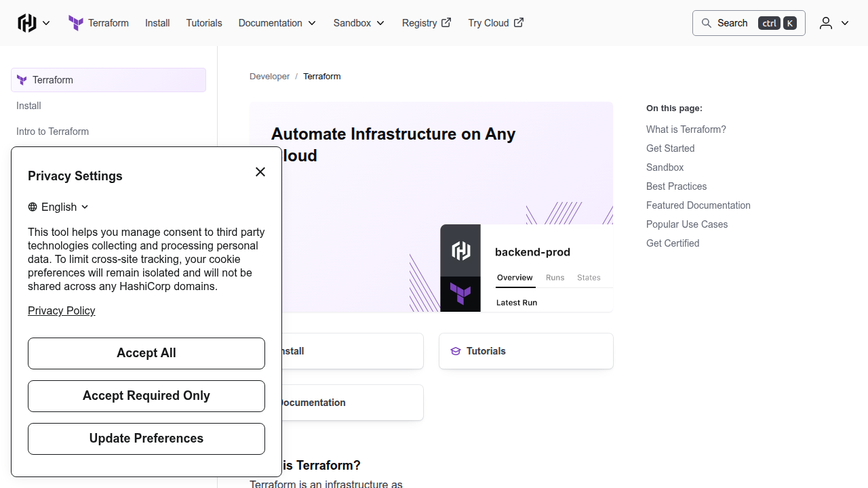Click the Developer breadcrumb link
The width and height of the screenshot is (868, 488).
coord(269,77)
